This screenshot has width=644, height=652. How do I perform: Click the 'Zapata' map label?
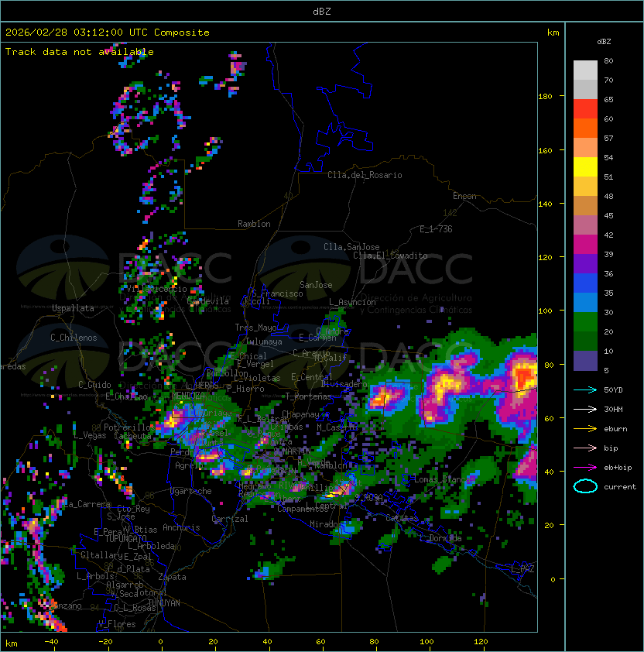(x=172, y=577)
